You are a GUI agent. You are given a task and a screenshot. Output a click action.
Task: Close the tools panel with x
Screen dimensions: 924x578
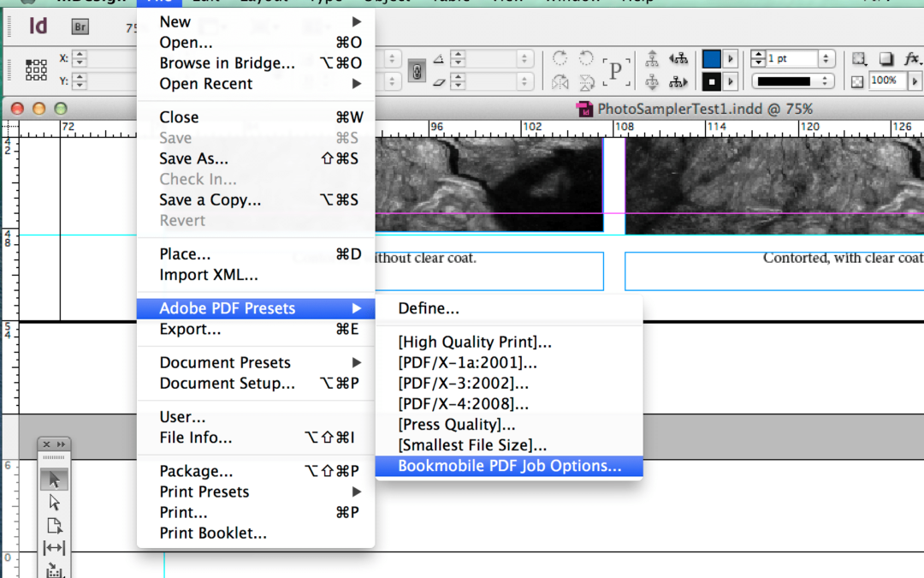pyautogui.click(x=46, y=444)
